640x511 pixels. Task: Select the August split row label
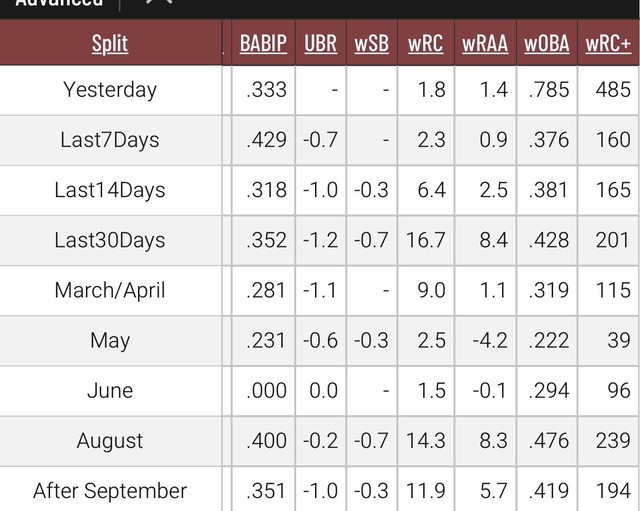tap(110, 441)
